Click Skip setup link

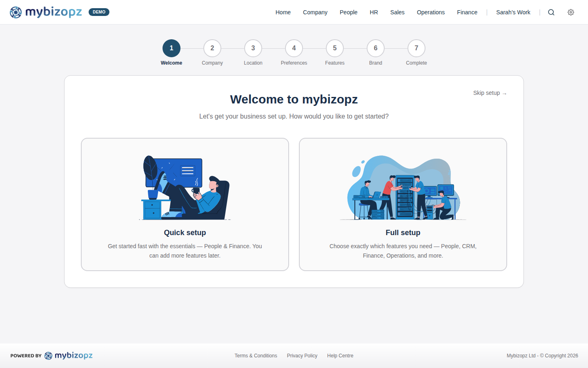490,93
